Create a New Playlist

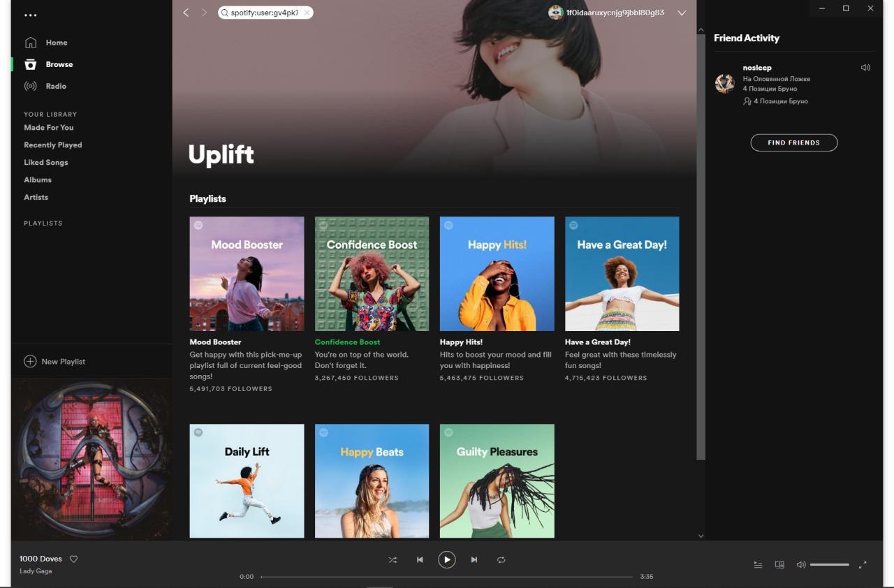tap(64, 362)
